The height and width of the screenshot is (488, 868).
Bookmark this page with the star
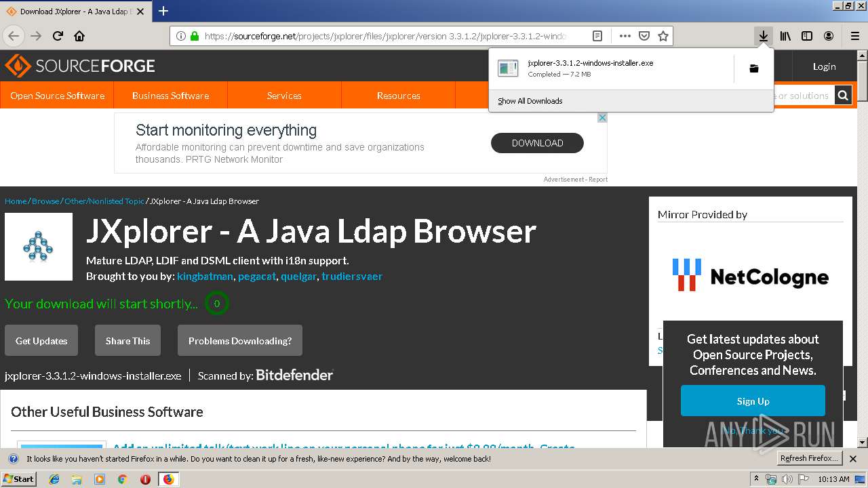(663, 36)
